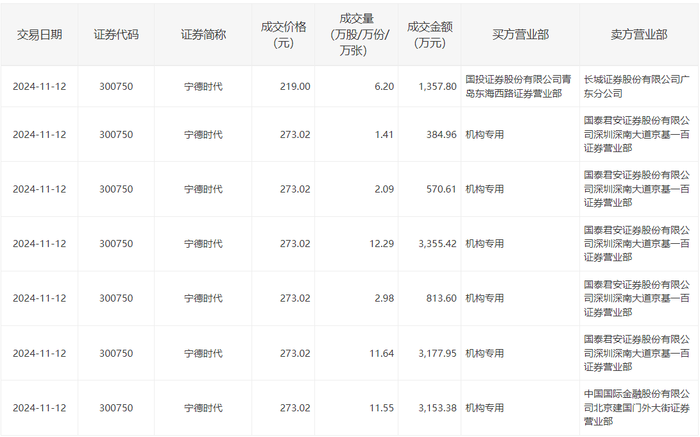Click 国泰君安 seller in the 384.96 row
The height and width of the screenshot is (437, 700).
[x=637, y=134]
